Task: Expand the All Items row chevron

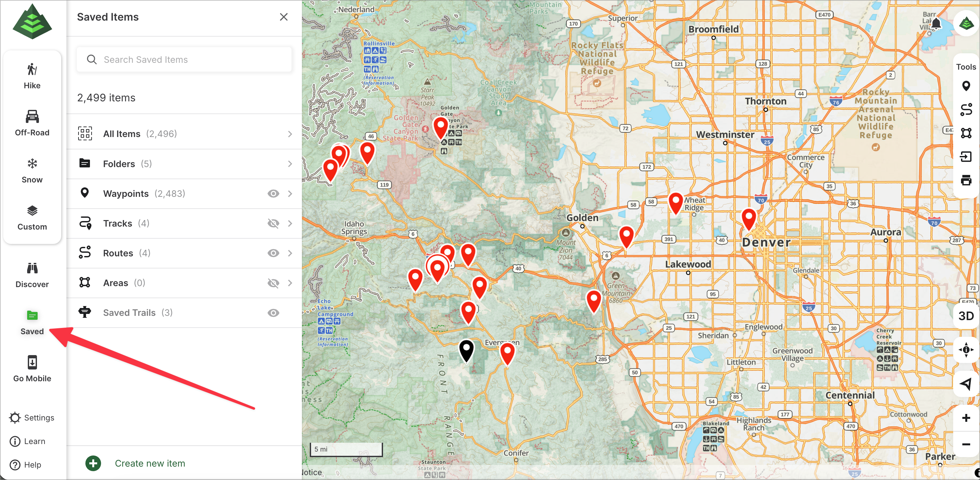Action: (290, 134)
